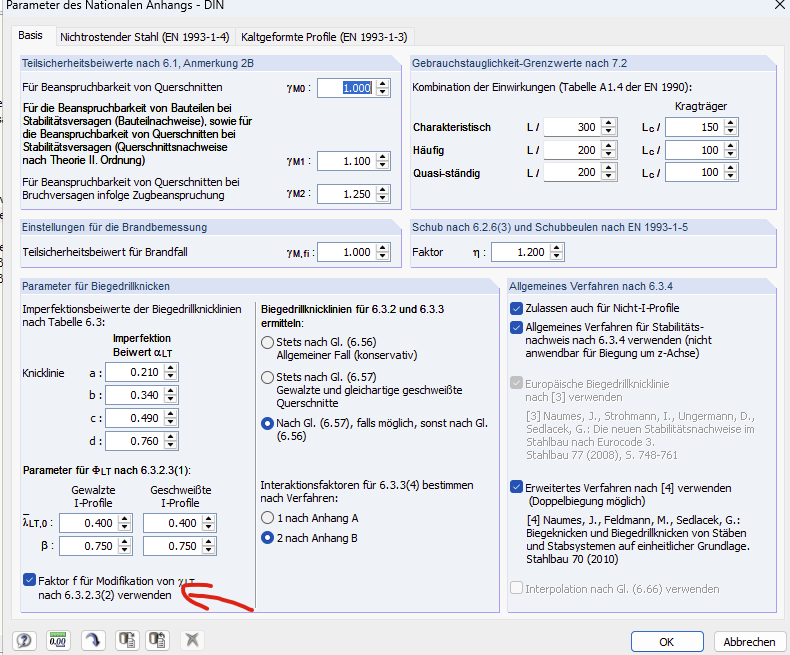Increase γM0 with the up spinner arrow
790x655 pixels.
pos(383,84)
